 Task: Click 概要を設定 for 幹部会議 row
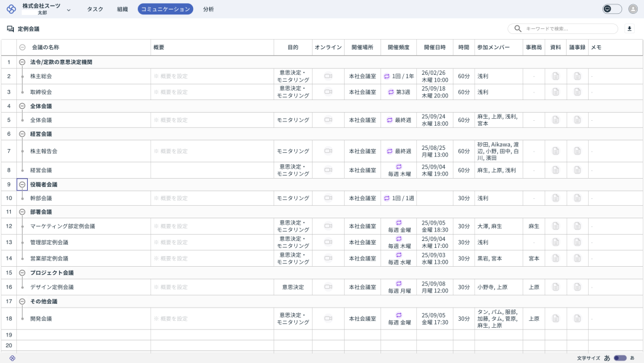click(173, 198)
